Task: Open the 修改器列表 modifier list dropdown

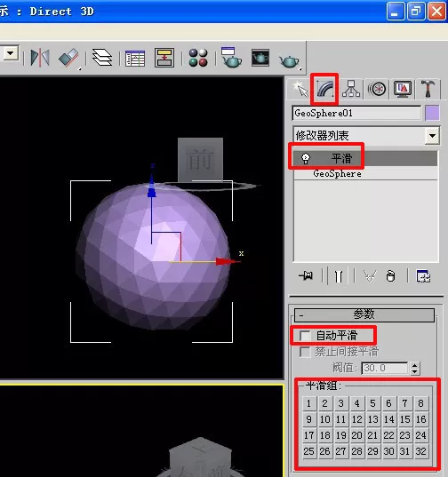Action: click(x=433, y=135)
